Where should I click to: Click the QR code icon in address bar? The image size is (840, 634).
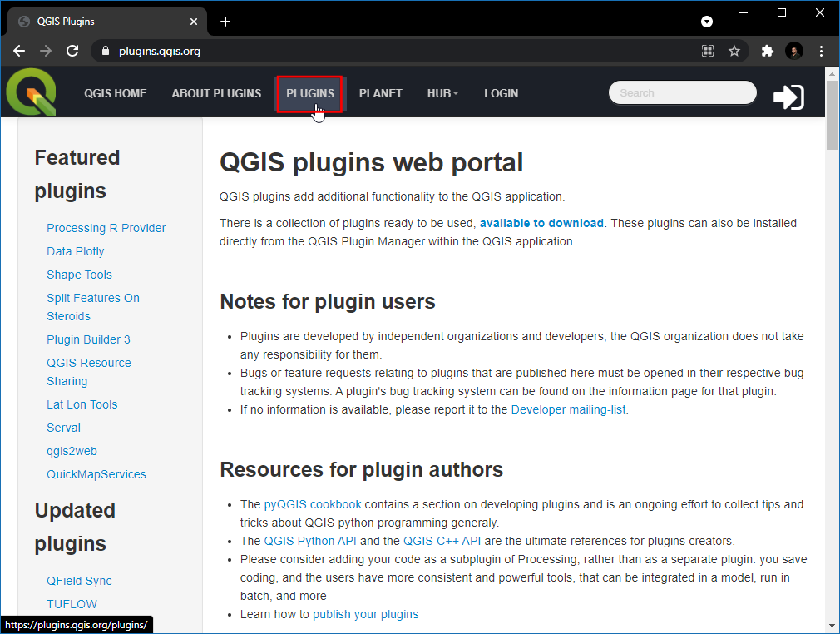coord(708,51)
